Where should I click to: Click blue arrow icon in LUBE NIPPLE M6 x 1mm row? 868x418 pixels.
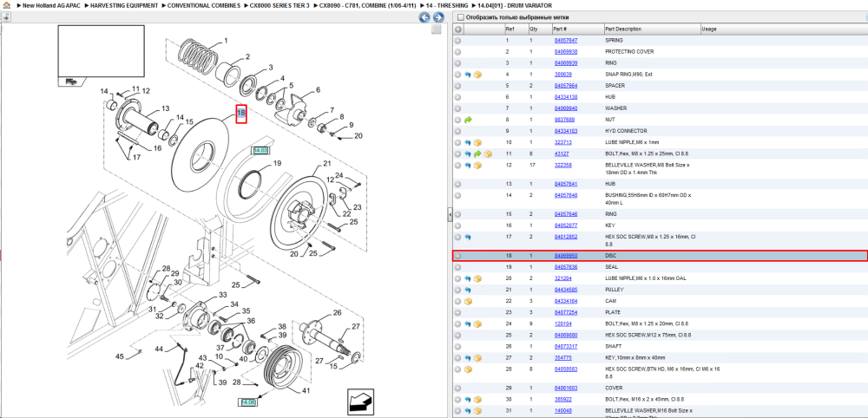point(468,142)
